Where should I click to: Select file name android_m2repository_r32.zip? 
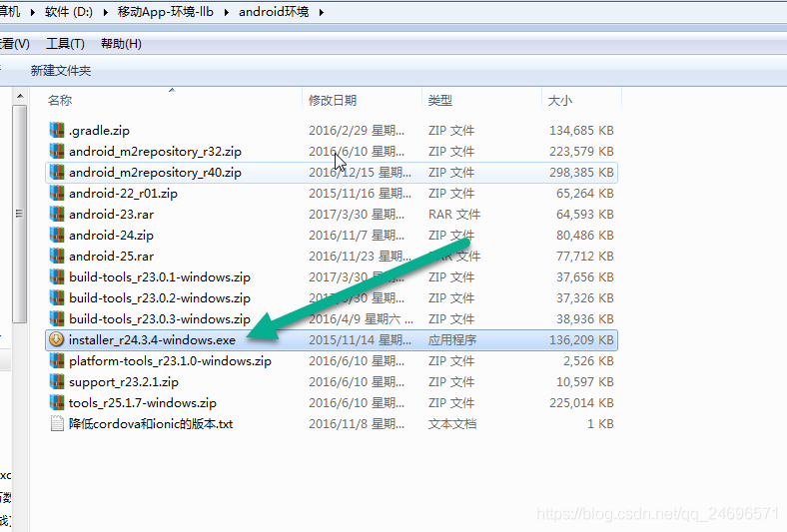155,152
